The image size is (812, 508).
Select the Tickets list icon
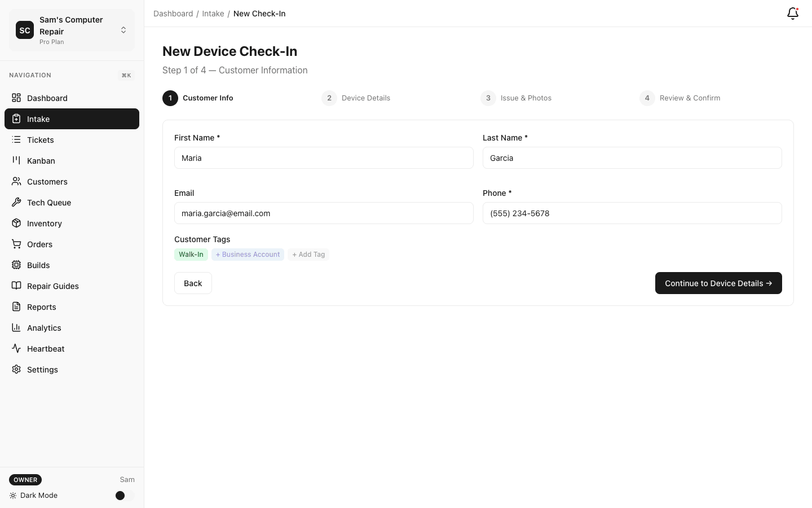click(x=16, y=139)
